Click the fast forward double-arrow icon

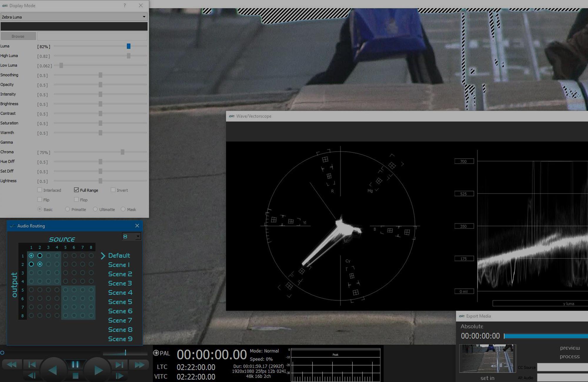coord(139,365)
